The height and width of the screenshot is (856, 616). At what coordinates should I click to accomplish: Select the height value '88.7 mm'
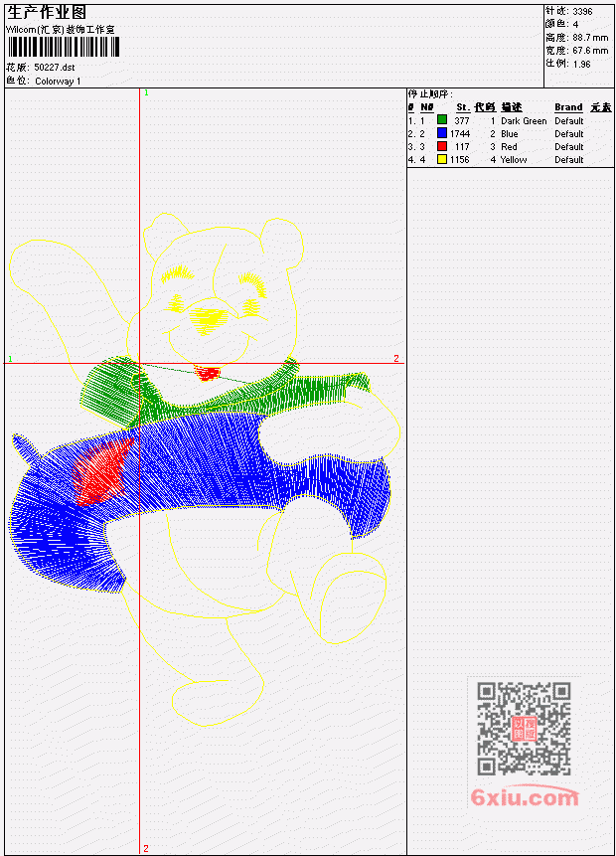590,38
